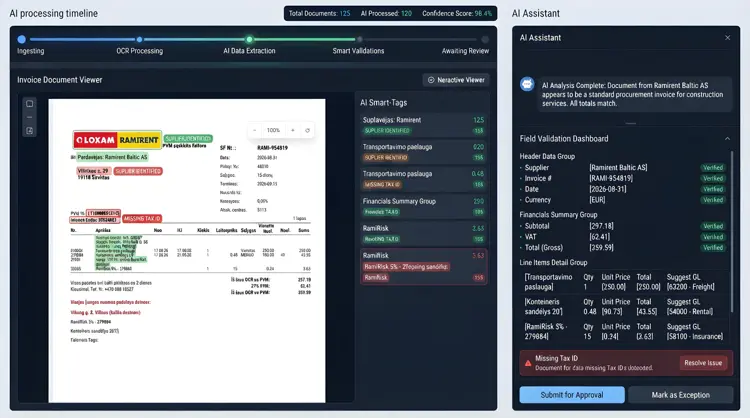Click the AI Assistant robot avatar icon
Viewport: 750px width, 418px height.
point(527,84)
